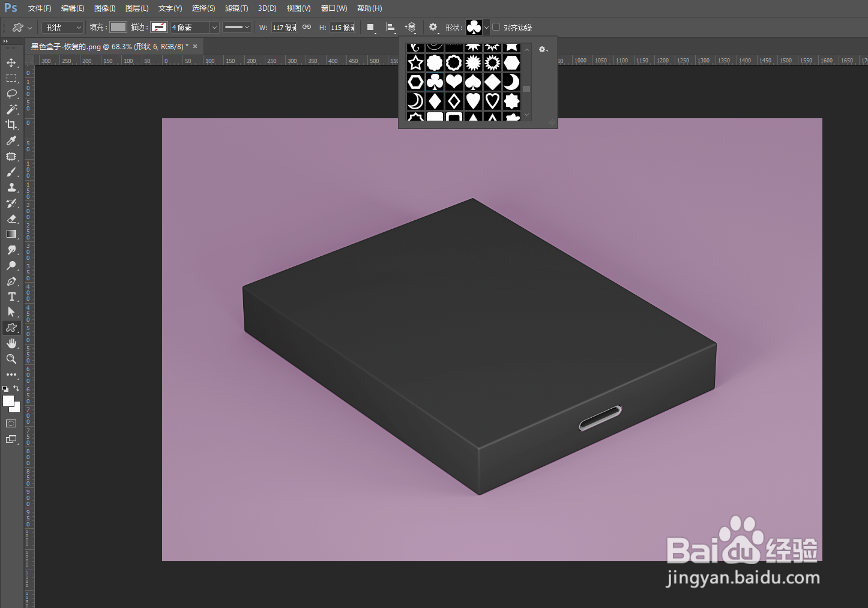Select the Eyedropper tool
Image resolution: width=868 pixels, height=608 pixels.
[x=11, y=140]
